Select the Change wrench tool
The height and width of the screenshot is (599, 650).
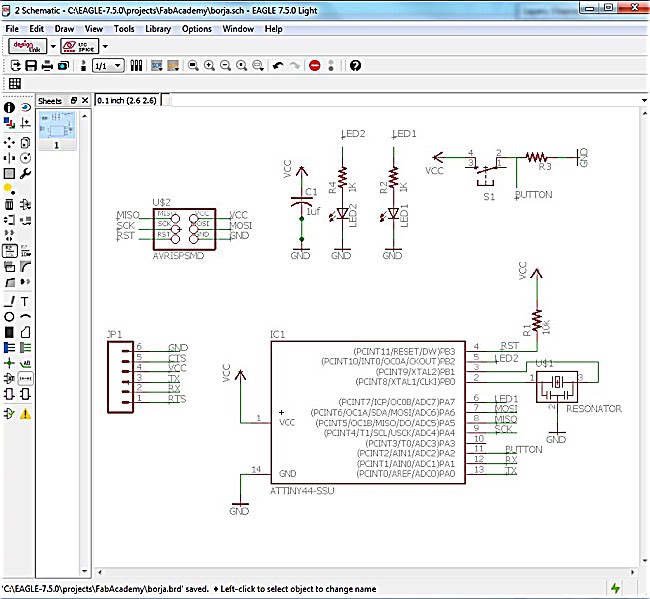tap(25, 173)
